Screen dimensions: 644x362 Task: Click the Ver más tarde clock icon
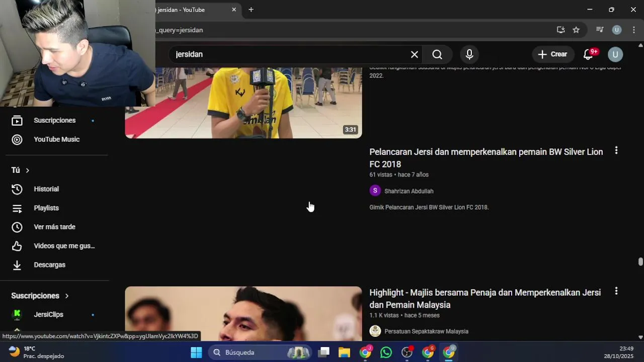point(17,227)
